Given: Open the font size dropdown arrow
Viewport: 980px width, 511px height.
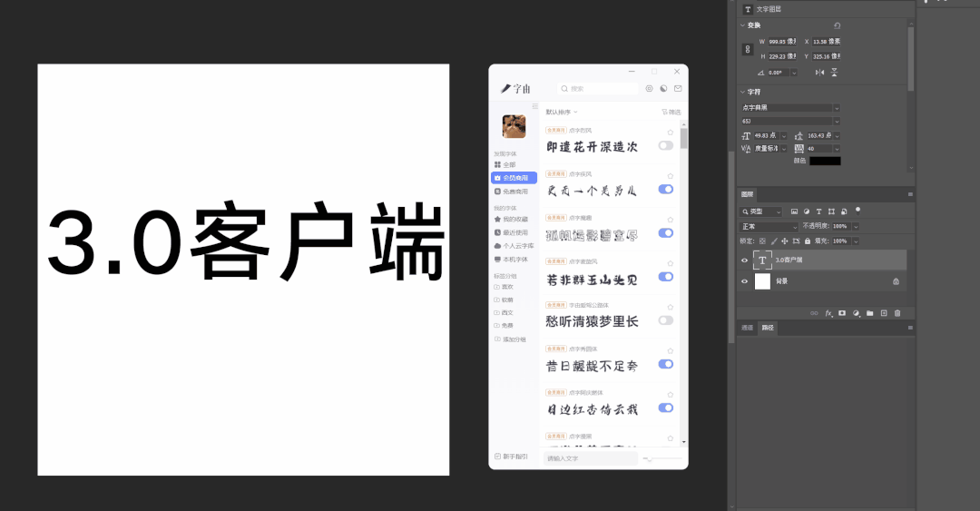Looking at the screenshot, I should click(x=784, y=136).
